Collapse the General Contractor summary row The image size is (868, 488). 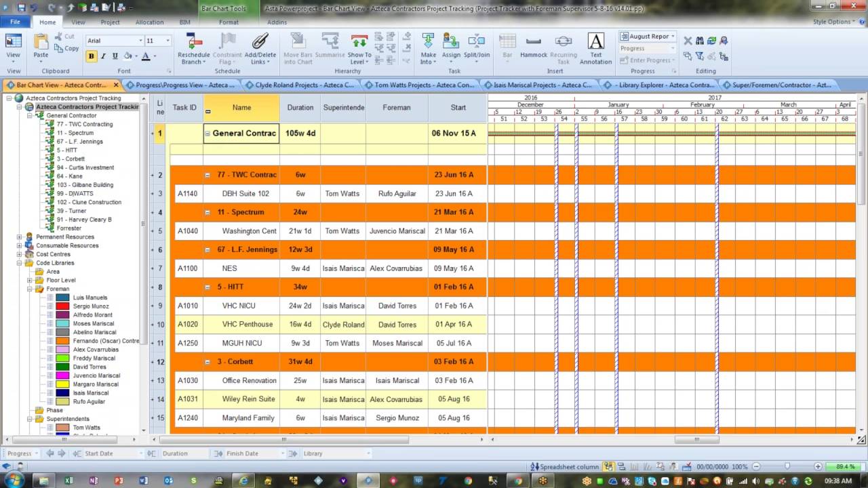[x=208, y=134]
